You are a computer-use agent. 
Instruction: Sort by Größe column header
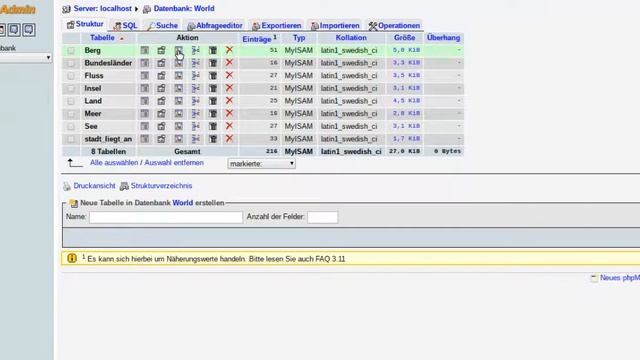[x=404, y=38]
